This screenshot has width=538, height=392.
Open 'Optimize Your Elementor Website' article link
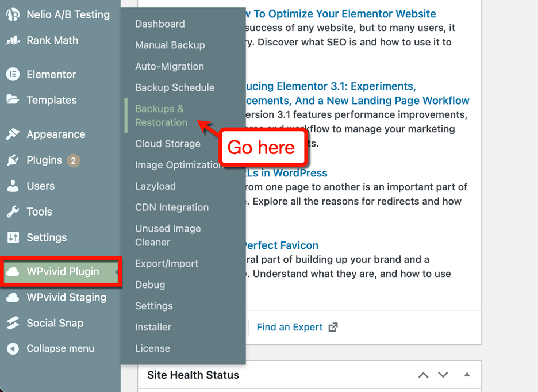tap(341, 14)
